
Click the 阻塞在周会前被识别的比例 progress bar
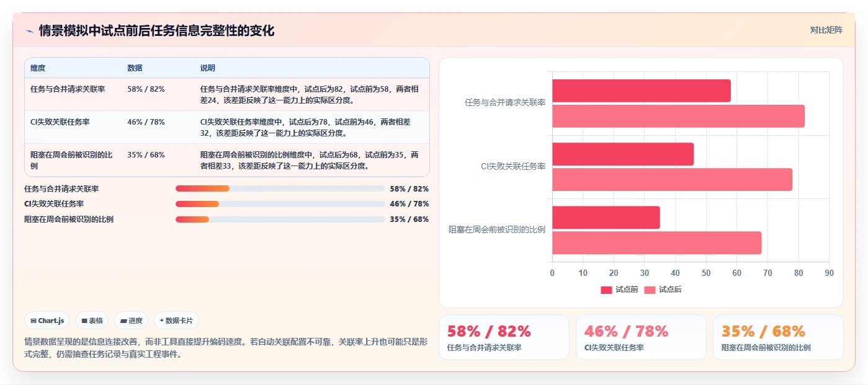(x=280, y=219)
